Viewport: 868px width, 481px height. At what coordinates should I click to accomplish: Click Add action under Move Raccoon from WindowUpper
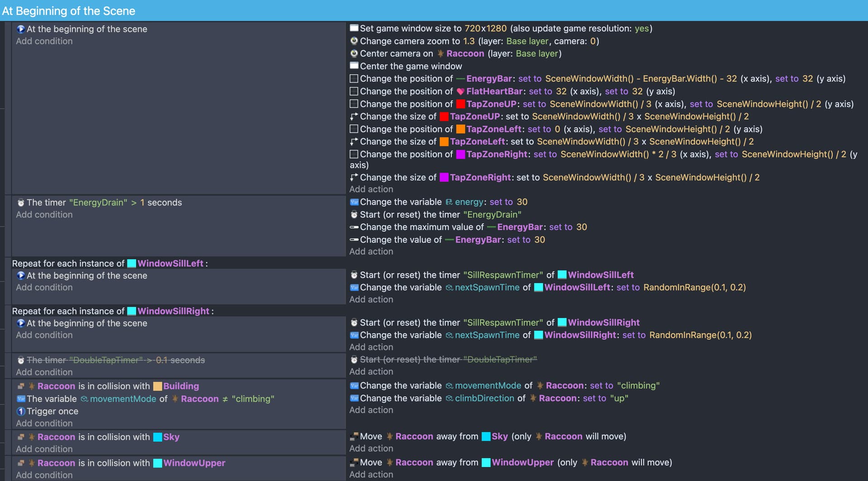(x=371, y=475)
